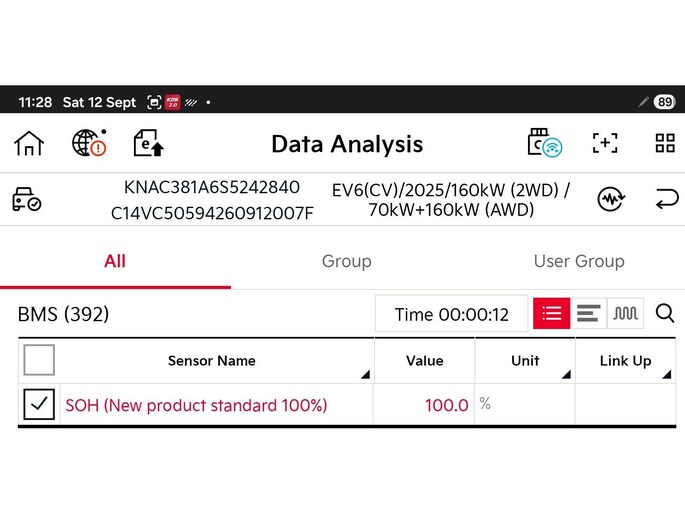The height and width of the screenshot is (514, 685).
Task: Tap the e-report upload document icon
Action: (x=148, y=143)
